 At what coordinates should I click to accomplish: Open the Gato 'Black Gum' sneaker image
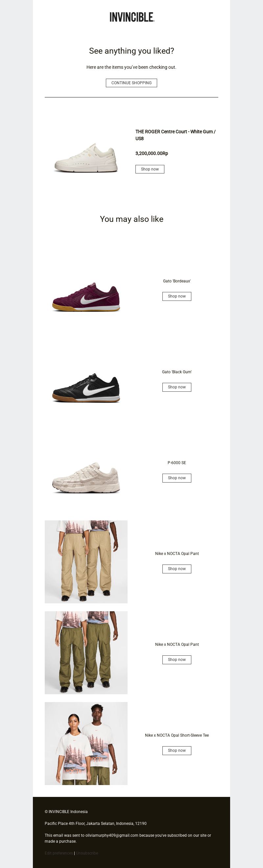click(86, 388)
